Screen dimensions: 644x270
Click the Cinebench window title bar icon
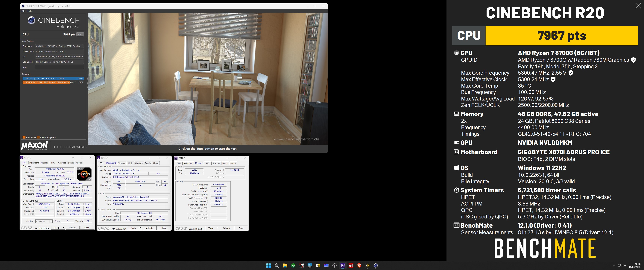23,6
